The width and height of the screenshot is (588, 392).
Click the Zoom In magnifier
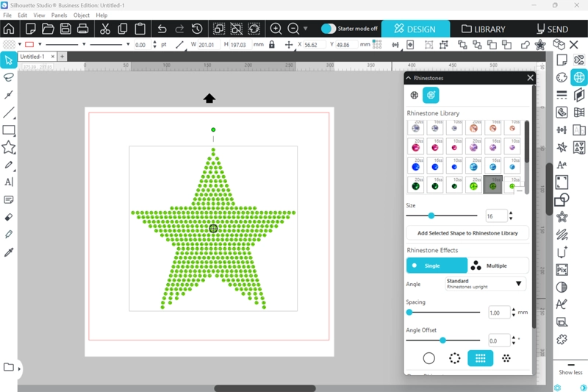tap(276, 29)
